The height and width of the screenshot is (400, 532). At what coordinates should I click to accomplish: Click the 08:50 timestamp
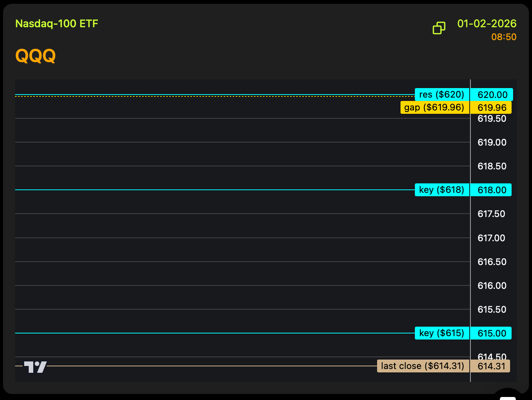[504, 37]
